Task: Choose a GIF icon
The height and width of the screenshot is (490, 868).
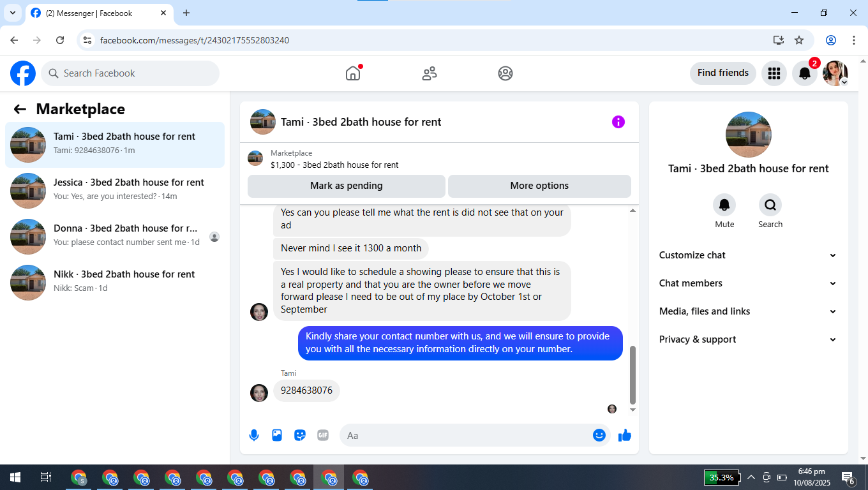Action: point(323,435)
